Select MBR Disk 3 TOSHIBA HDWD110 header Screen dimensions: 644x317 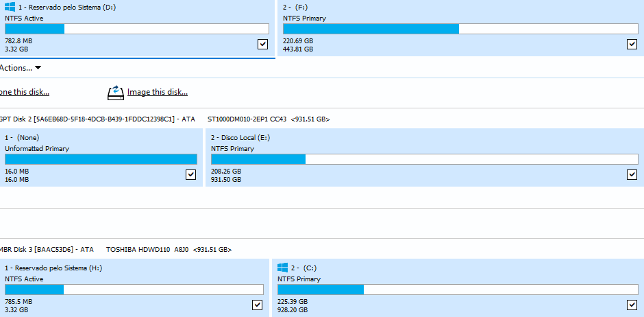(x=116, y=249)
